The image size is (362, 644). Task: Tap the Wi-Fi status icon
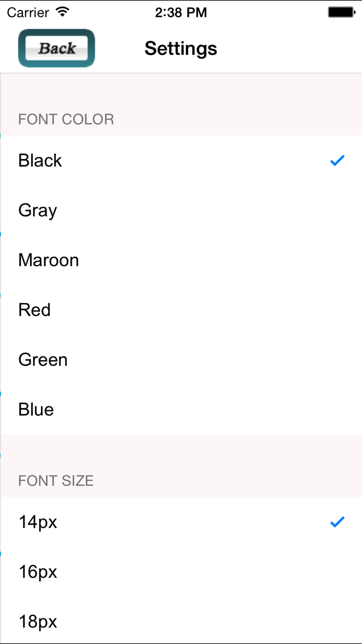[x=62, y=12]
